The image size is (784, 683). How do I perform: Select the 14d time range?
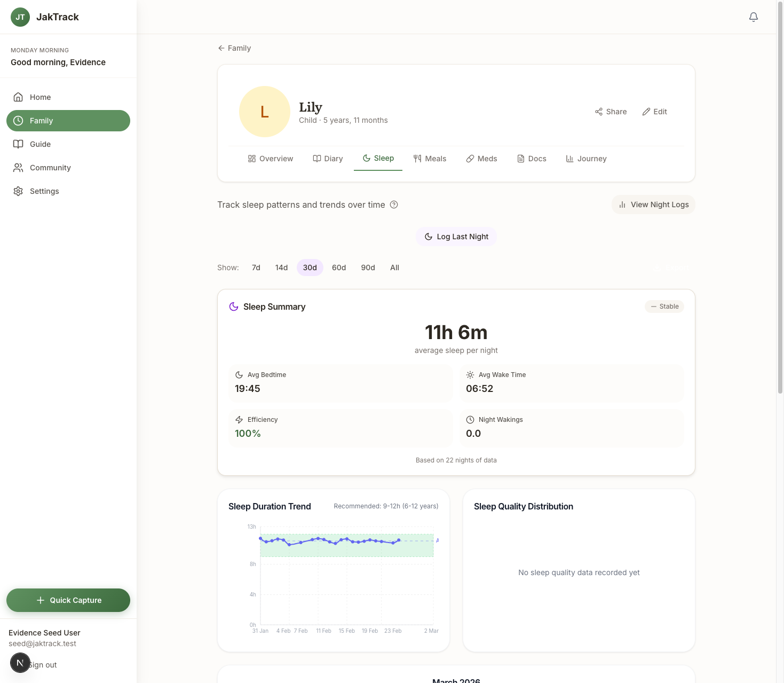pos(281,268)
